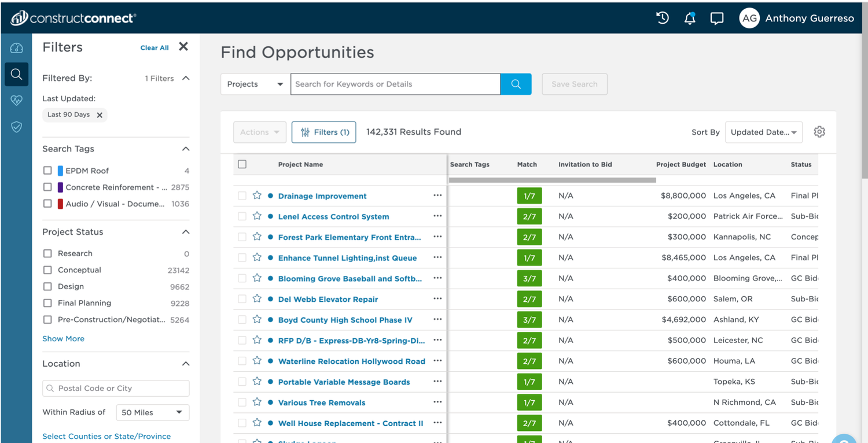Click the horizontal table scrollbar
The height and width of the screenshot is (443, 868).
(x=553, y=180)
